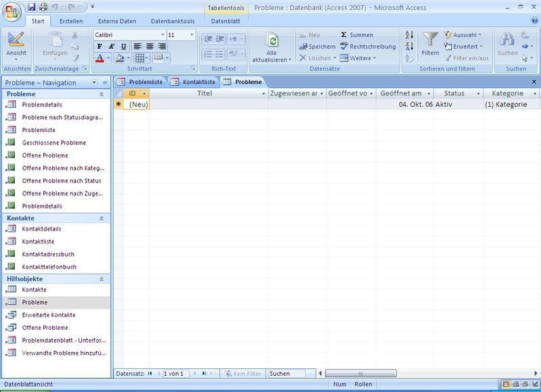Toggle bold formatting
This screenshot has width=541, height=392.
pos(99,47)
